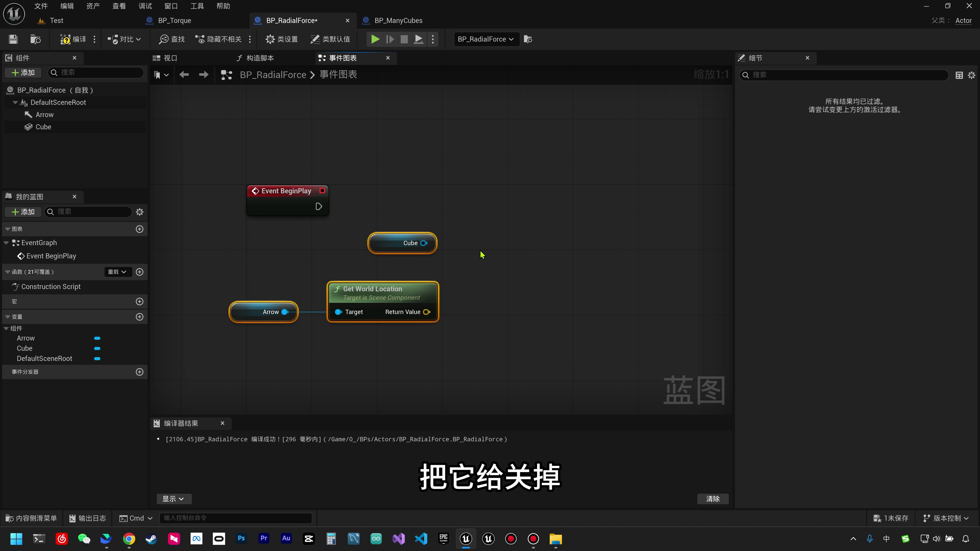The height and width of the screenshot is (551, 980).
Task: Collapse the DefaultSceneRoot tree node
Action: (x=15, y=102)
